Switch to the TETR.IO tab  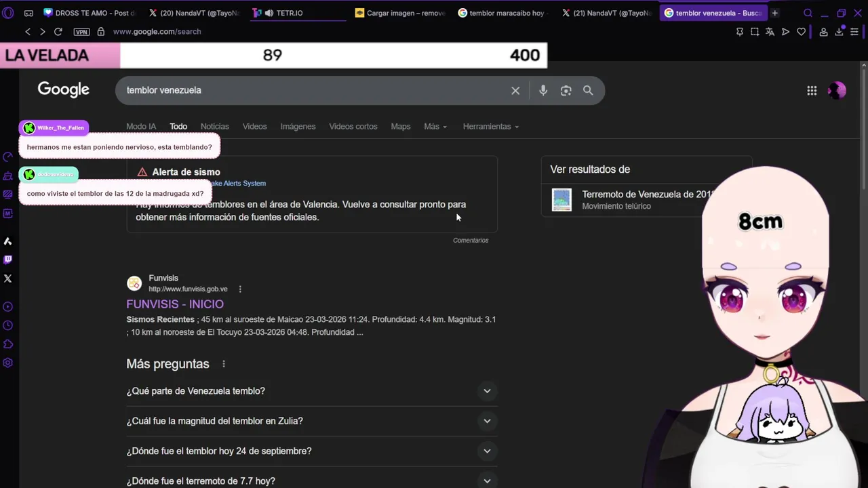point(298,13)
